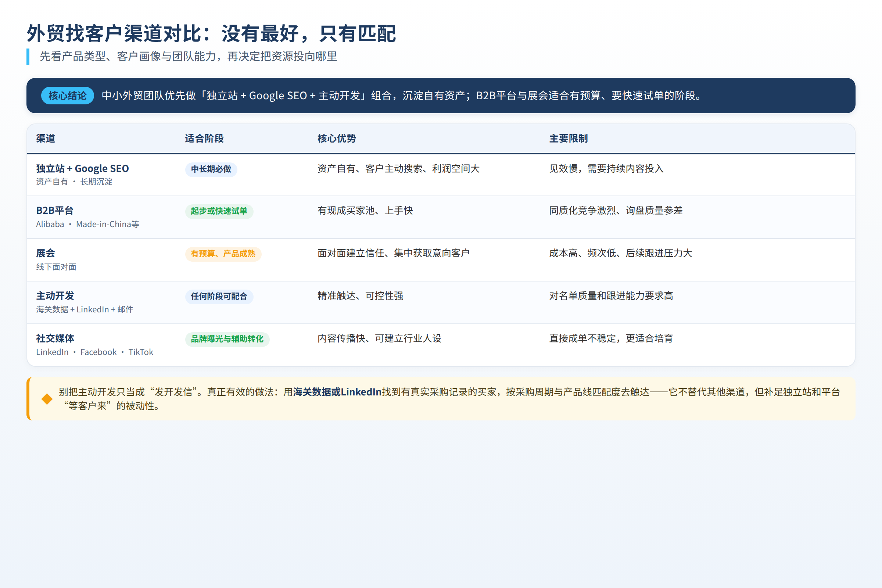Viewport: 882px width, 588px height.
Task: Click 直接成单不稳定，更适合培育 cell
Action: [611, 338]
